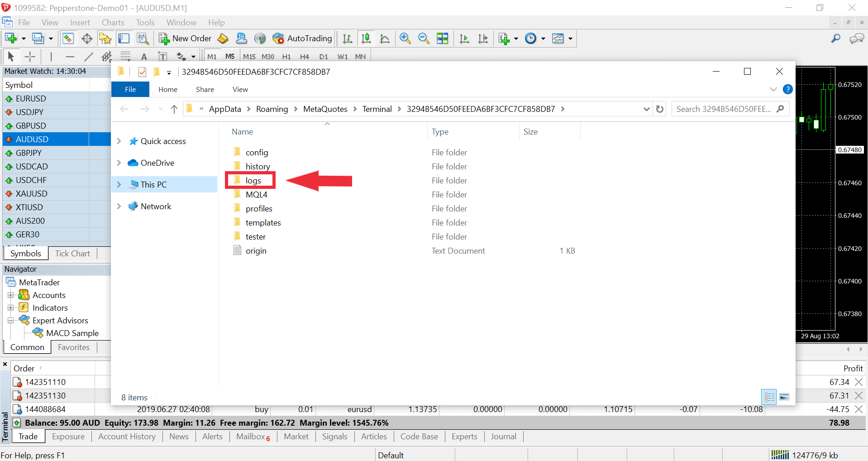
Task: Zoom out of the chart
Action: (x=424, y=38)
